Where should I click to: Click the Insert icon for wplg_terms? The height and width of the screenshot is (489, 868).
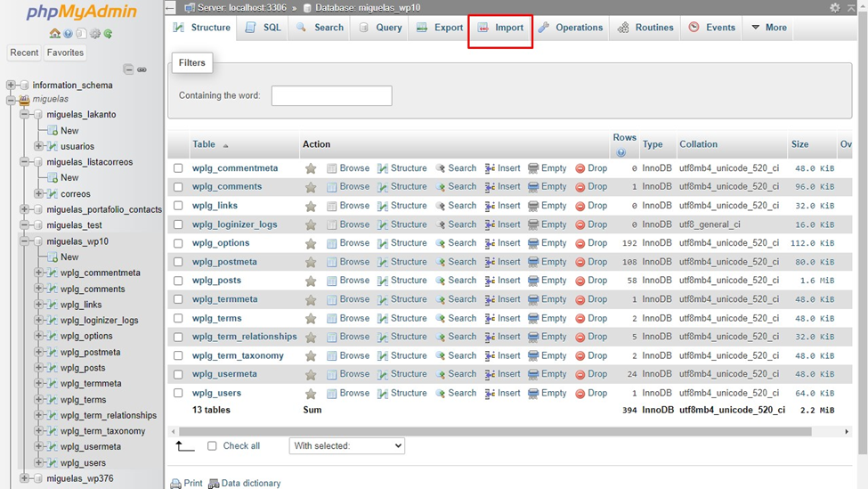(490, 319)
